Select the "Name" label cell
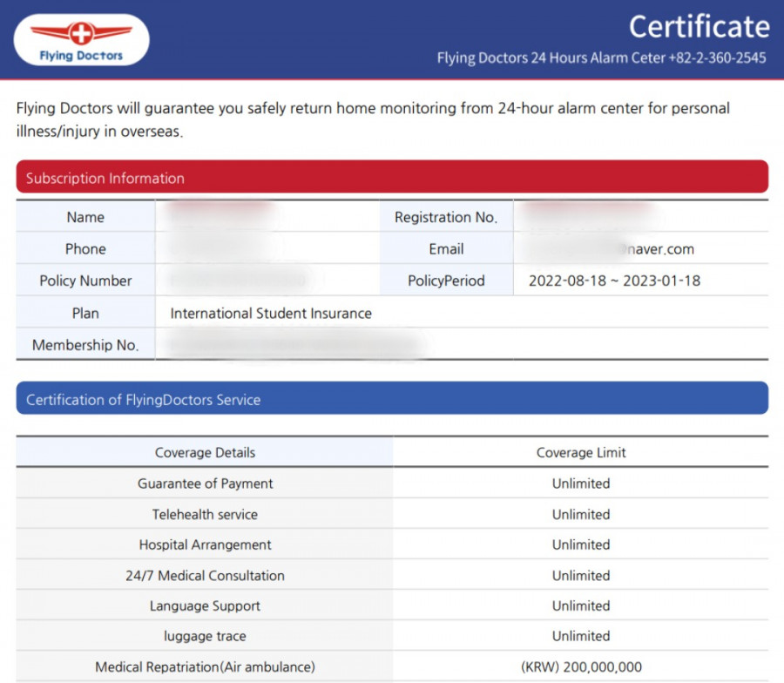This screenshot has height=683, width=784. point(85,217)
